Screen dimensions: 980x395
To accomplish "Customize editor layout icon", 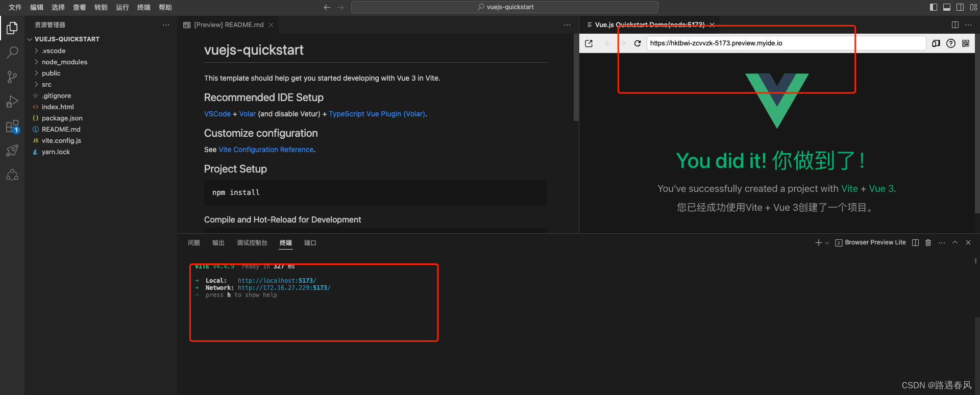I will (973, 7).
